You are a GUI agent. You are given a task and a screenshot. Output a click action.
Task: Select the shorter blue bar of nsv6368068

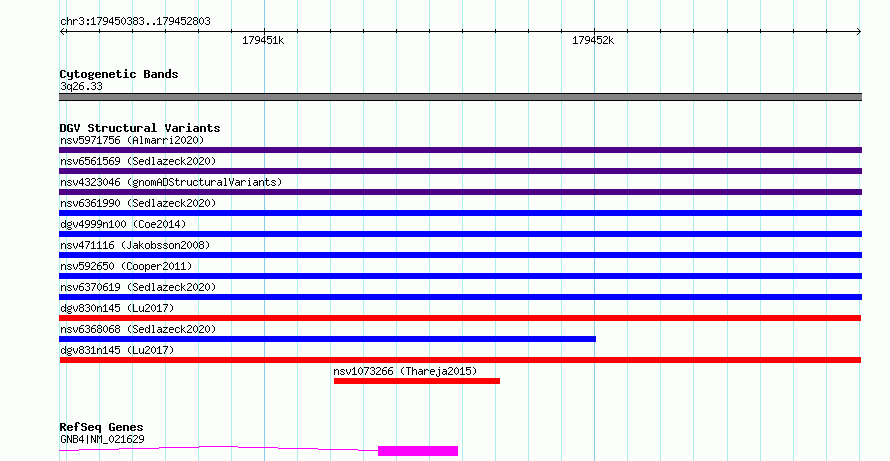tap(328, 339)
